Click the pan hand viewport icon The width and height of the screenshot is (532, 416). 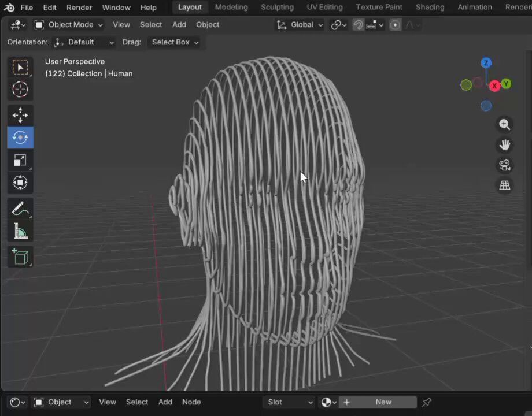pyautogui.click(x=504, y=145)
